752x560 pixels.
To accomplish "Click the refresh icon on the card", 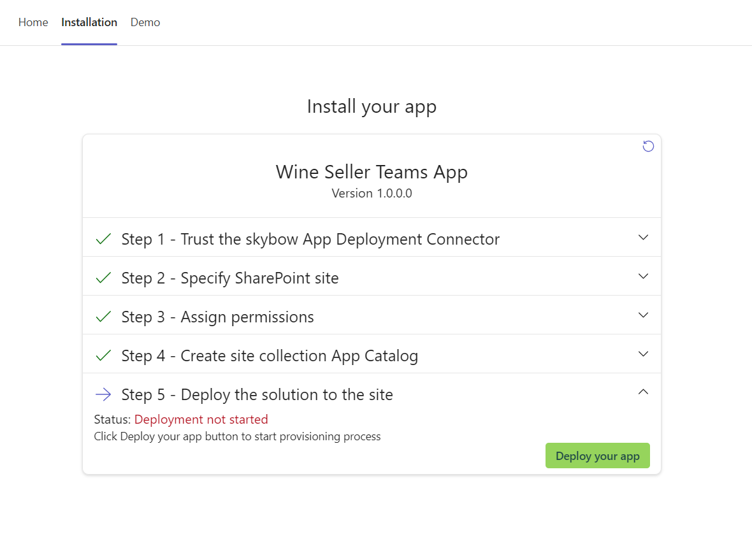I will (648, 147).
